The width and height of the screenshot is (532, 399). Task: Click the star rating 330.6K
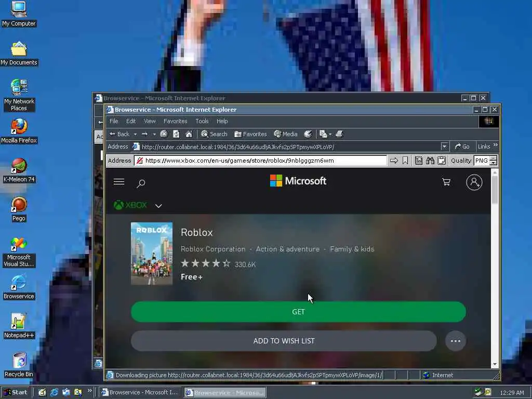(x=218, y=263)
